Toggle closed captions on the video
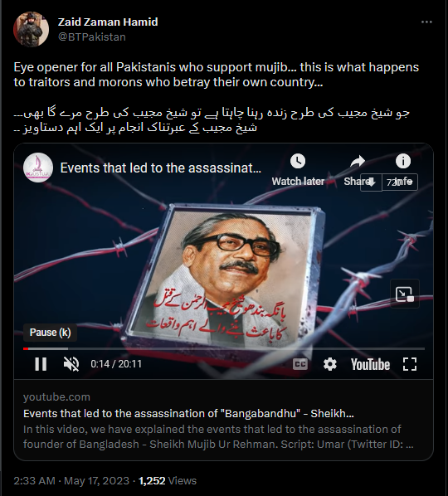This screenshot has width=448, height=496. click(x=300, y=364)
